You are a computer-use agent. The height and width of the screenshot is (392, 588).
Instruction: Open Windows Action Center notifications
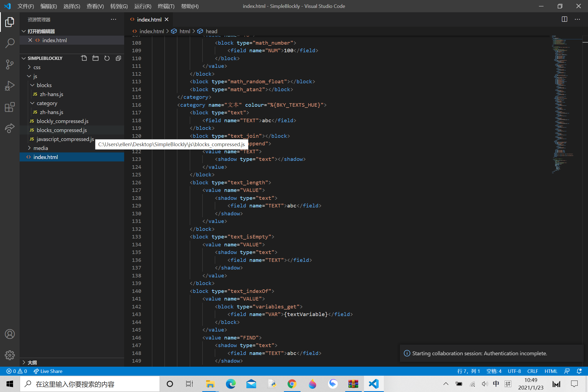(x=574, y=384)
